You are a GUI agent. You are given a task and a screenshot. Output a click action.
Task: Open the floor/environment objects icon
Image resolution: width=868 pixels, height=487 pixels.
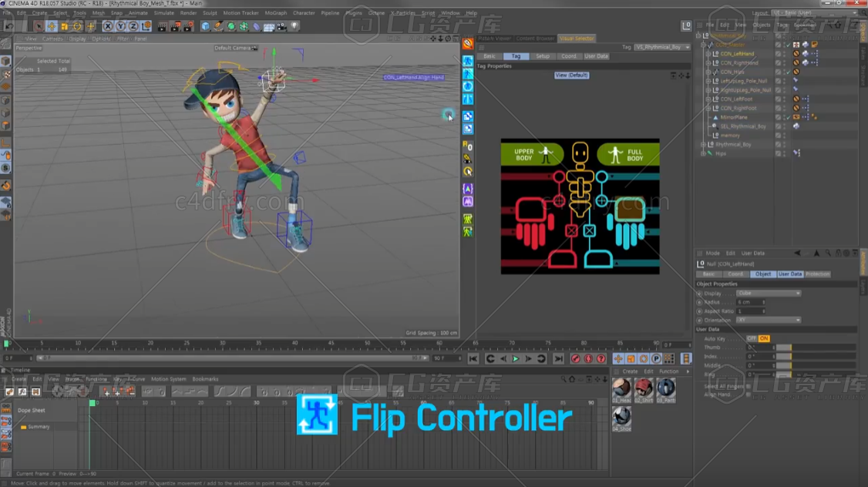pos(269,26)
